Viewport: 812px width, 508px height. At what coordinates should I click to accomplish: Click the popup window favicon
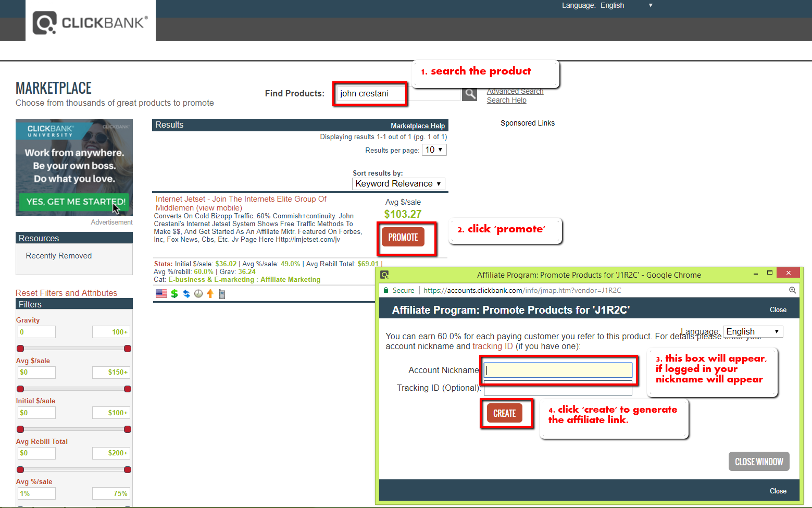click(x=384, y=275)
